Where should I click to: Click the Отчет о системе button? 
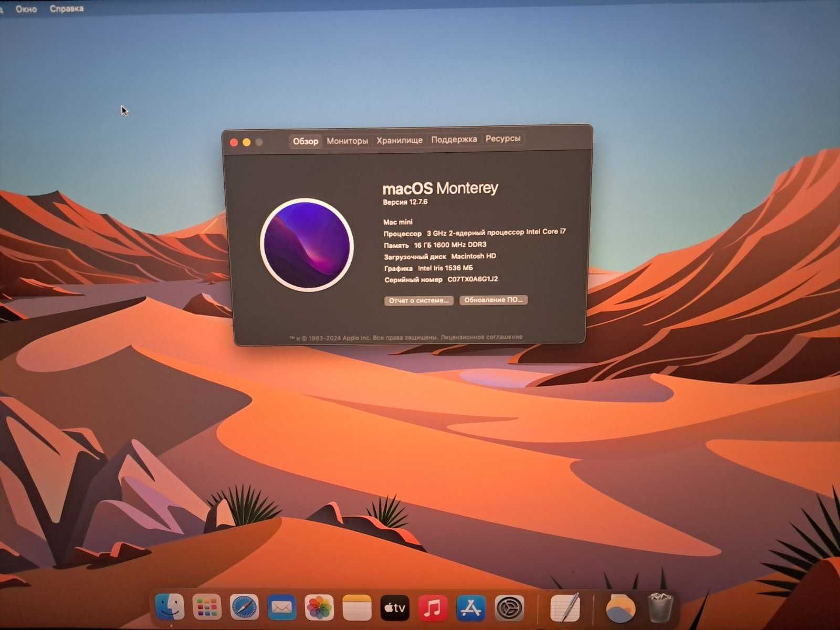(418, 301)
